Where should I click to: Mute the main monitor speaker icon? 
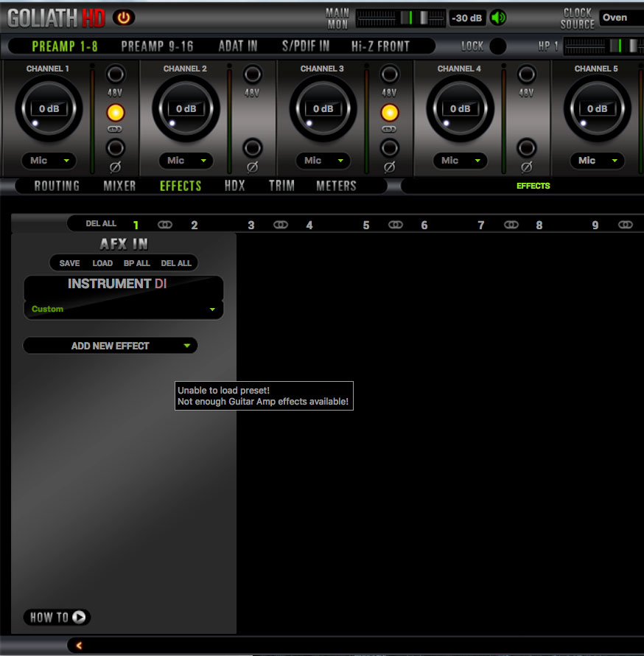[497, 18]
